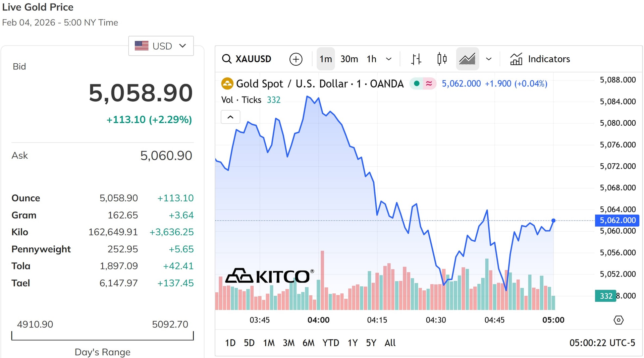Open chart settings hexagon gear icon
The image size is (644, 358).
tap(618, 320)
